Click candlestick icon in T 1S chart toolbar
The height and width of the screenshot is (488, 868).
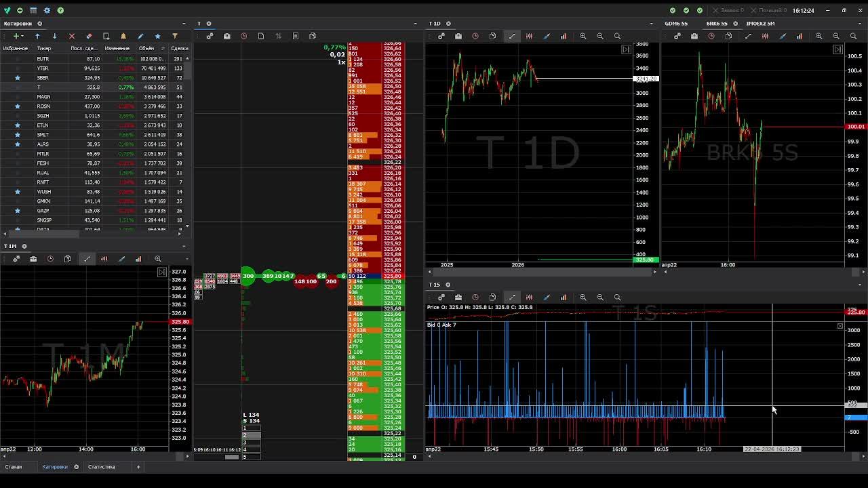[529, 297]
